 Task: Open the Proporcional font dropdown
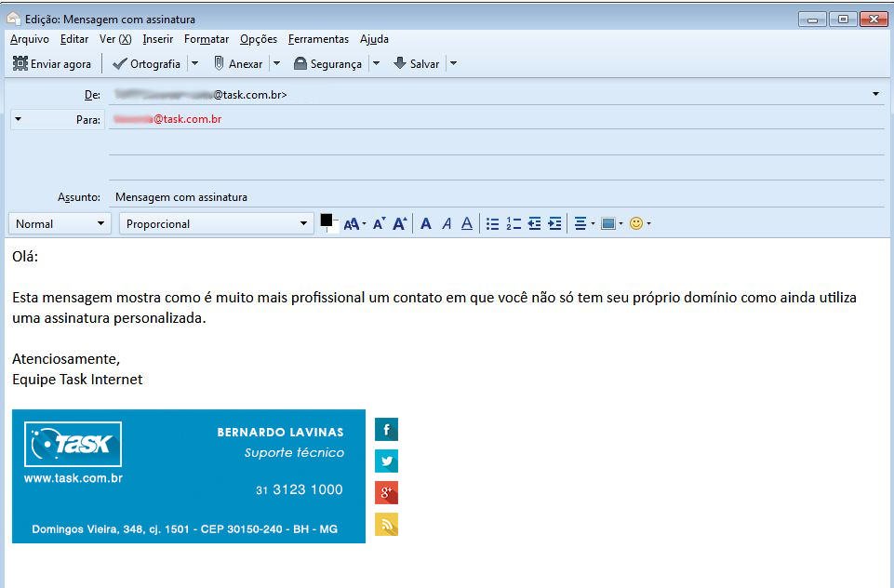click(303, 223)
